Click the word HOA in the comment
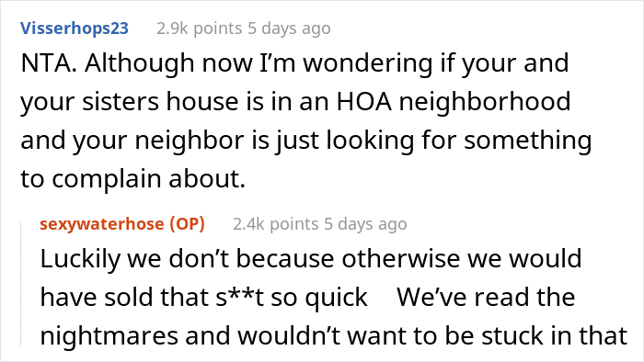This screenshot has width=644, height=362. click(x=364, y=102)
